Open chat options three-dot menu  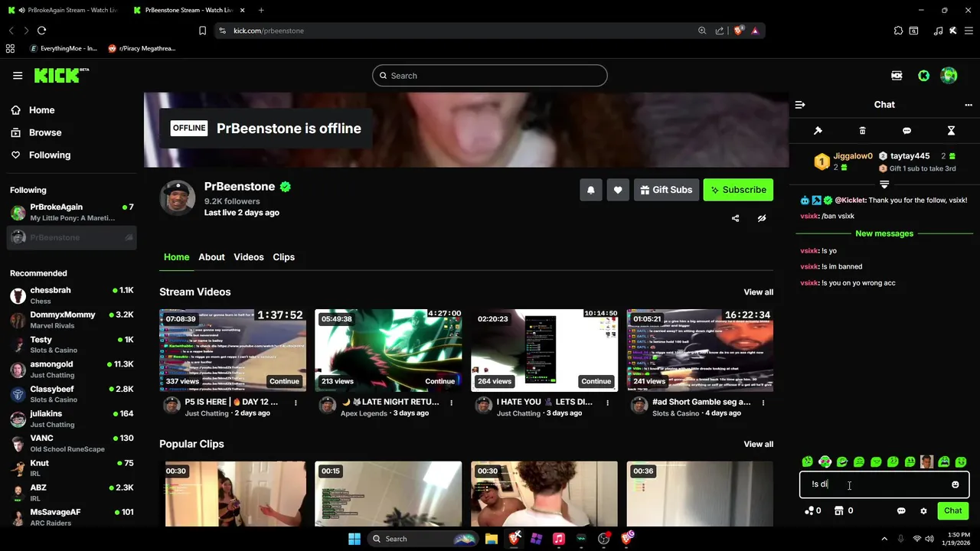click(x=969, y=105)
